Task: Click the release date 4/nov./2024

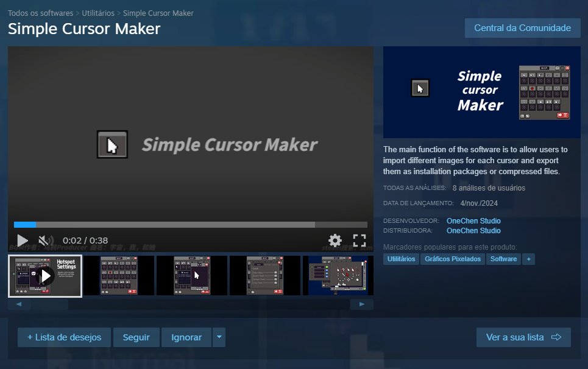Action: (x=479, y=203)
